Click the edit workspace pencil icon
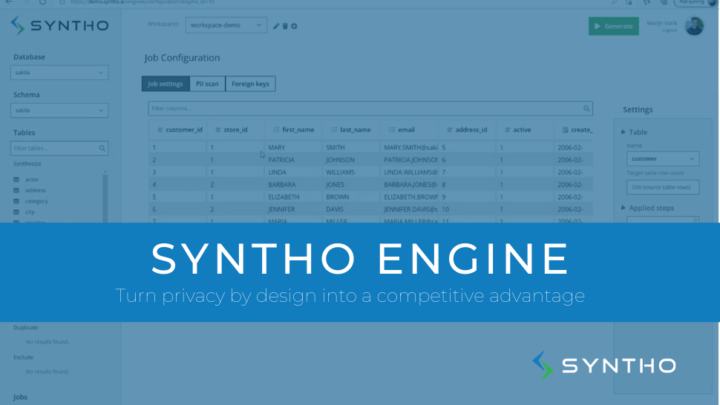This screenshot has width=720, height=405. 276,26
